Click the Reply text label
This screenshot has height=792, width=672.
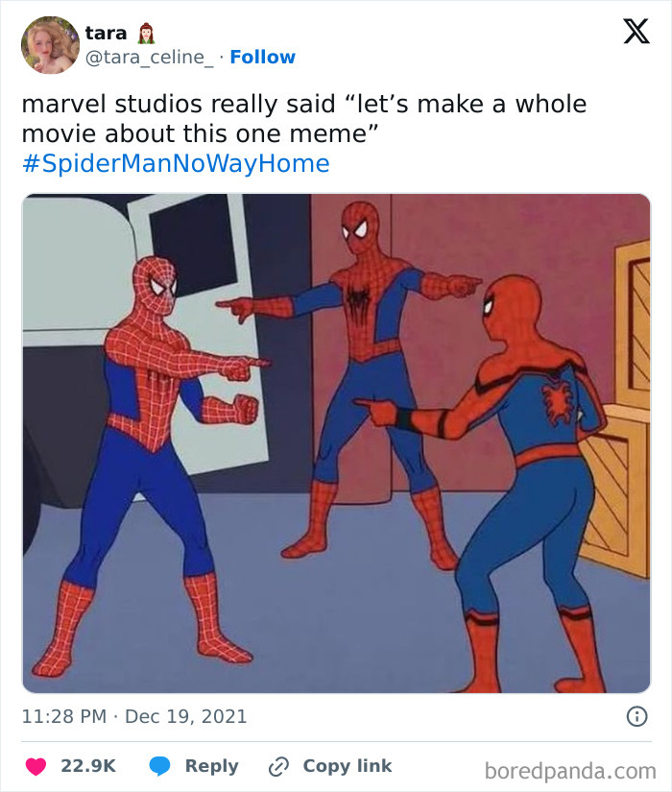[x=213, y=766]
